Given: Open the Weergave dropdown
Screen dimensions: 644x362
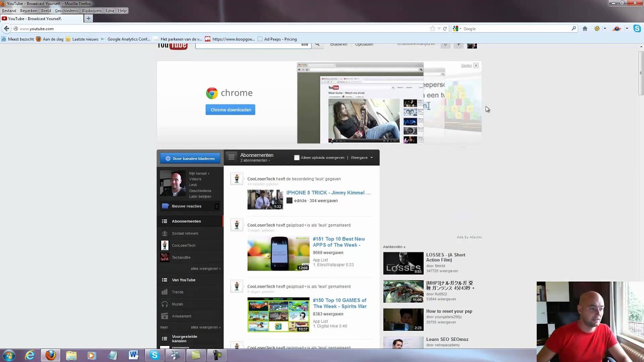Looking at the screenshot, I should [x=362, y=158].
